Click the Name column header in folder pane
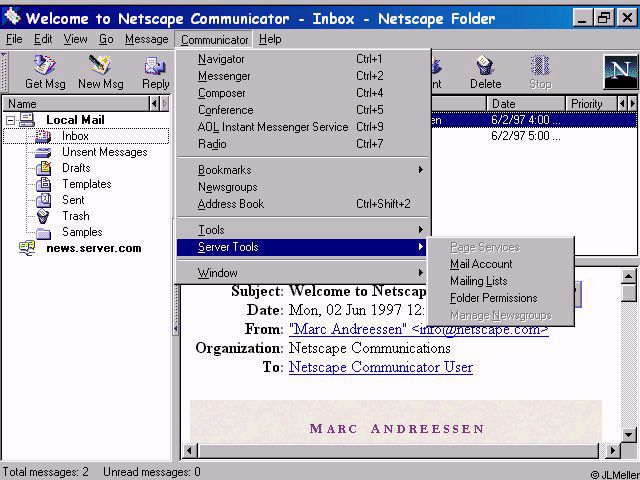This screenshot has height=480, width=640. coord(76,104)
